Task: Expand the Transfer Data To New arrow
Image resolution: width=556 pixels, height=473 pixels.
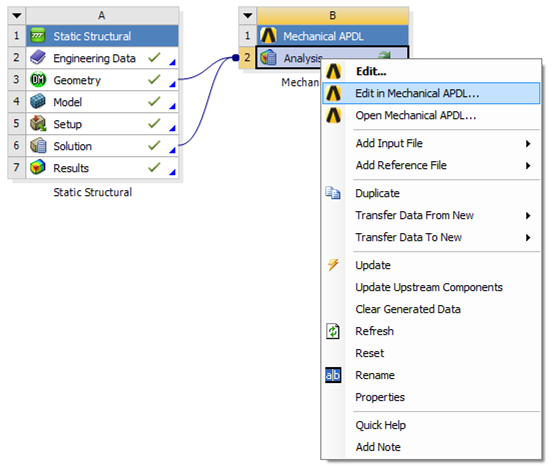Action: (x=528, y=238)
